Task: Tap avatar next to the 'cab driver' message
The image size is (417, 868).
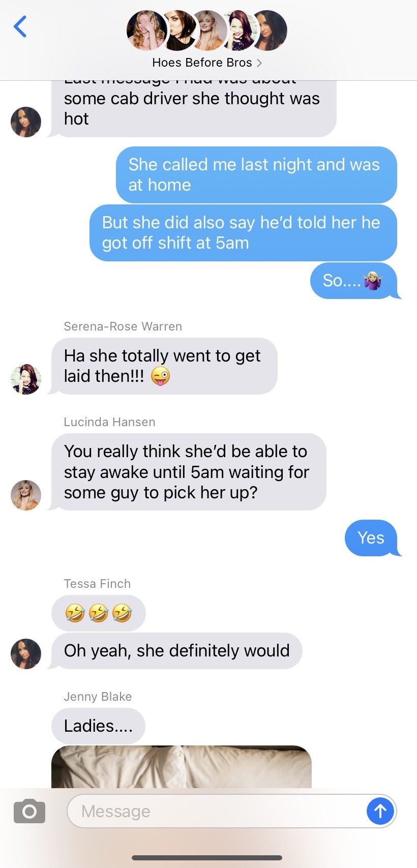Action: 26,122
